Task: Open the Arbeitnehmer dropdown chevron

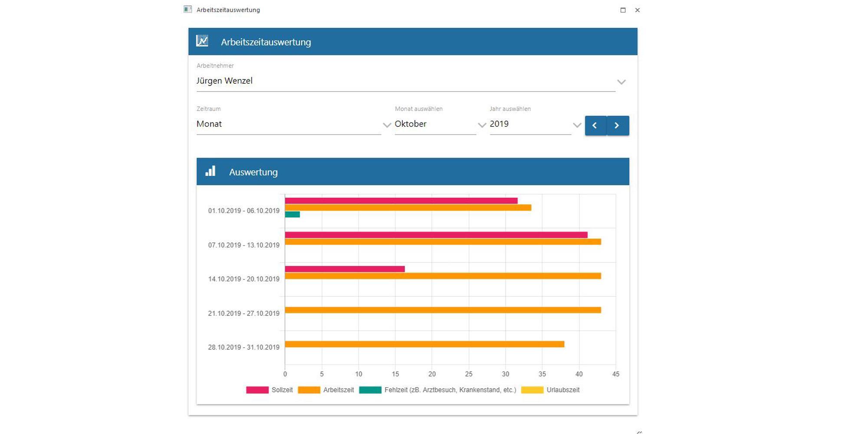Action: tap(621, 82)
